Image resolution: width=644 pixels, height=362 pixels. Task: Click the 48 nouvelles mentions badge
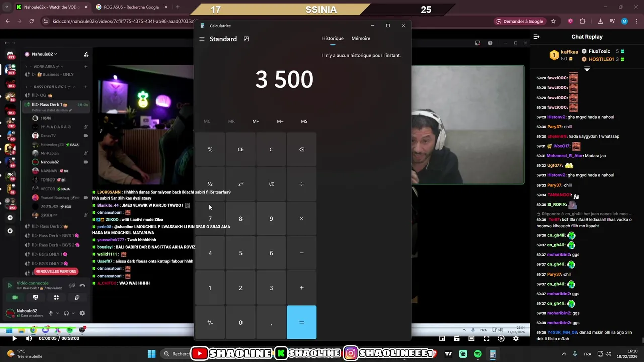[x=56, y=271]
